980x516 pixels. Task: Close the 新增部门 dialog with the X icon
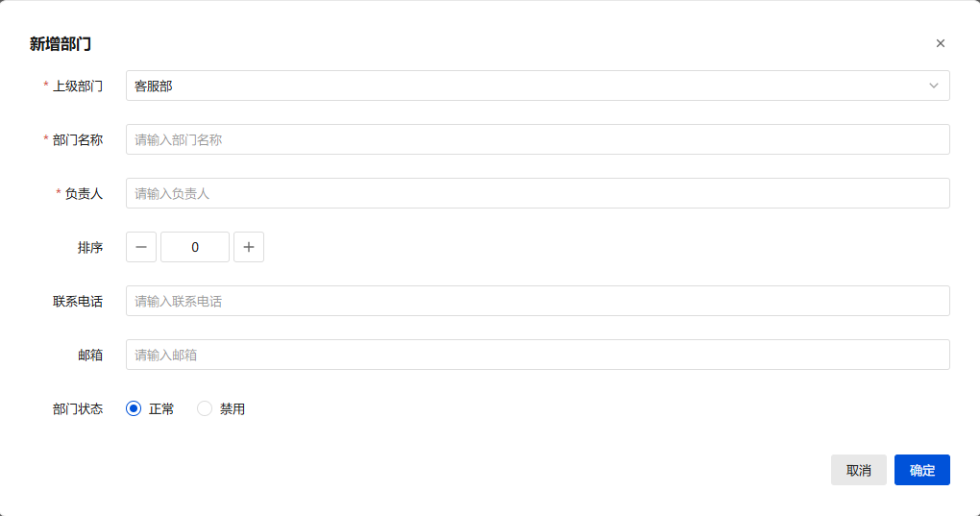point(941,43)
